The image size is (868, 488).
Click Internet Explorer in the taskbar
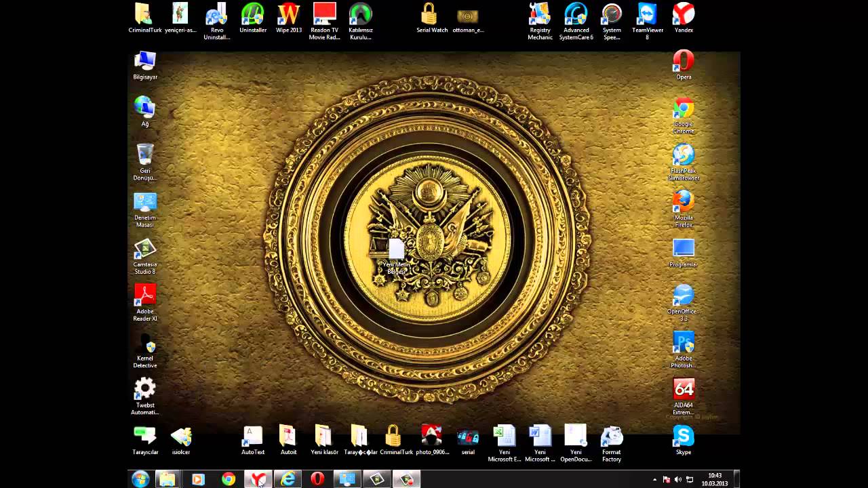(288, 479)
